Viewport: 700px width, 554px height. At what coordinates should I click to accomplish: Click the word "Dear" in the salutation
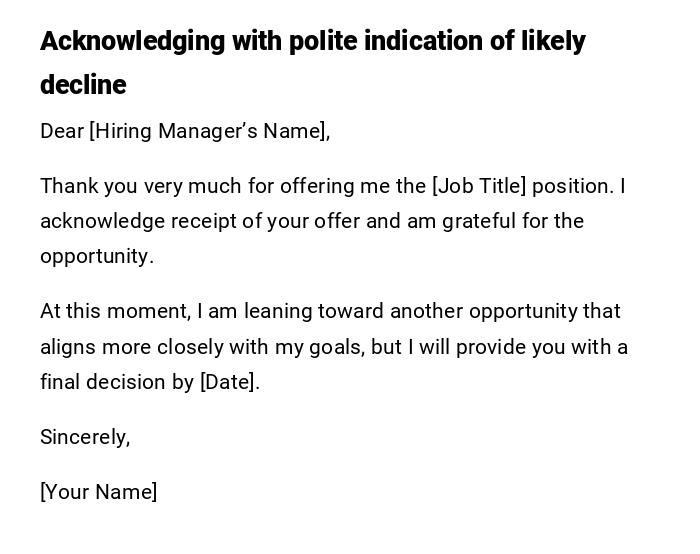62,131
